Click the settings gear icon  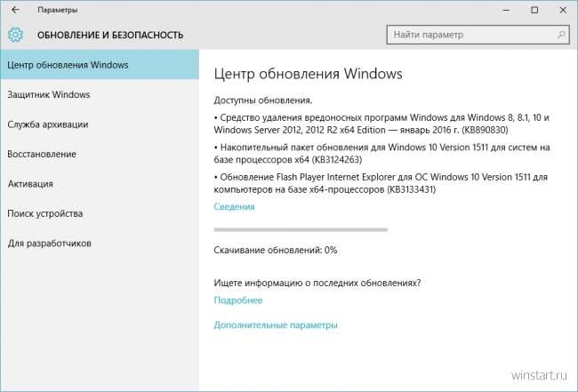(15, 35)
